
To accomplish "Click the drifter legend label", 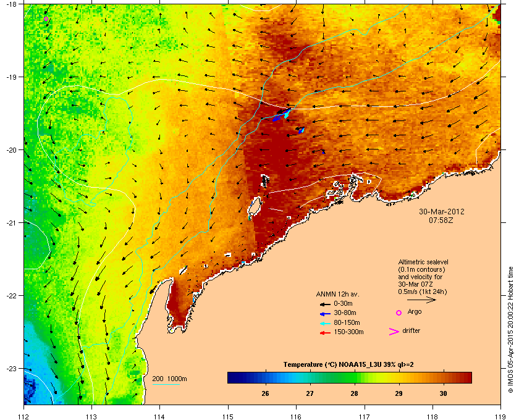I will [411, 330].
